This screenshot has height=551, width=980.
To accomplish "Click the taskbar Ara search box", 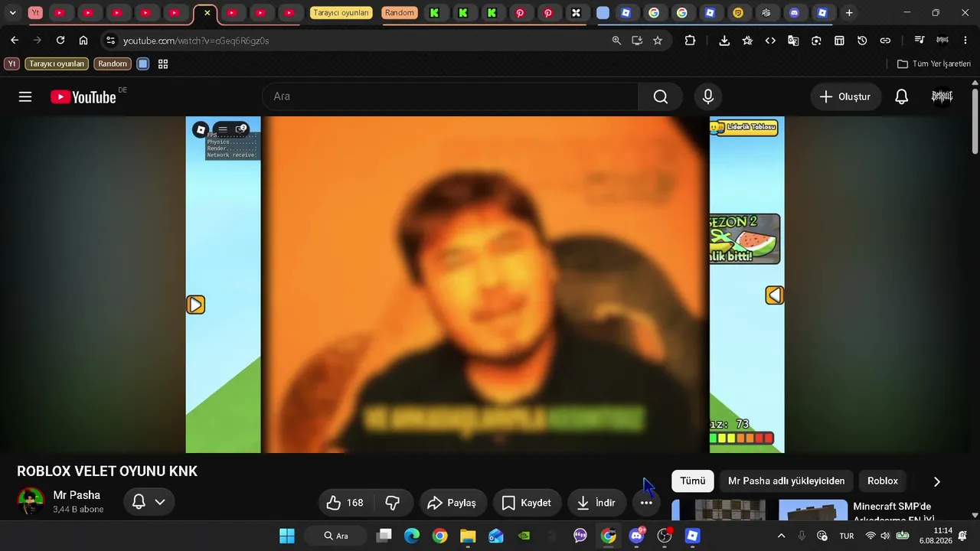I will [x=337, y=536].
